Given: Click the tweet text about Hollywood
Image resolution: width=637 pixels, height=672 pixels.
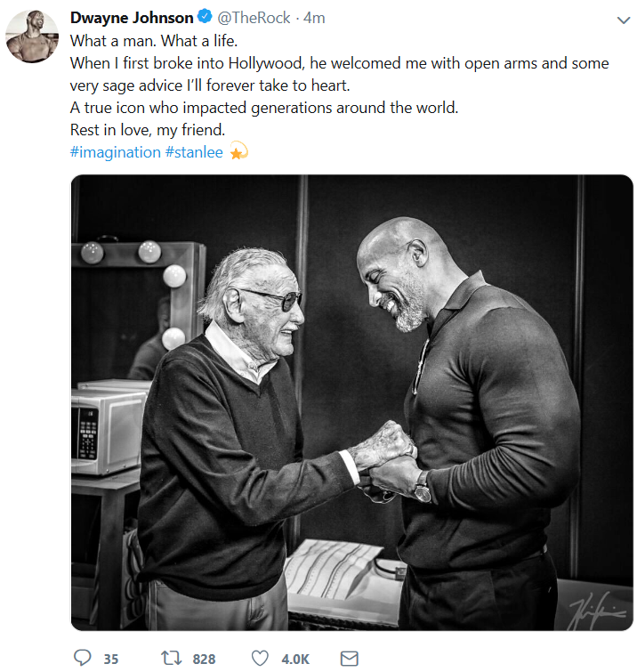Looking at the screenshot, I should pos(339,74).
